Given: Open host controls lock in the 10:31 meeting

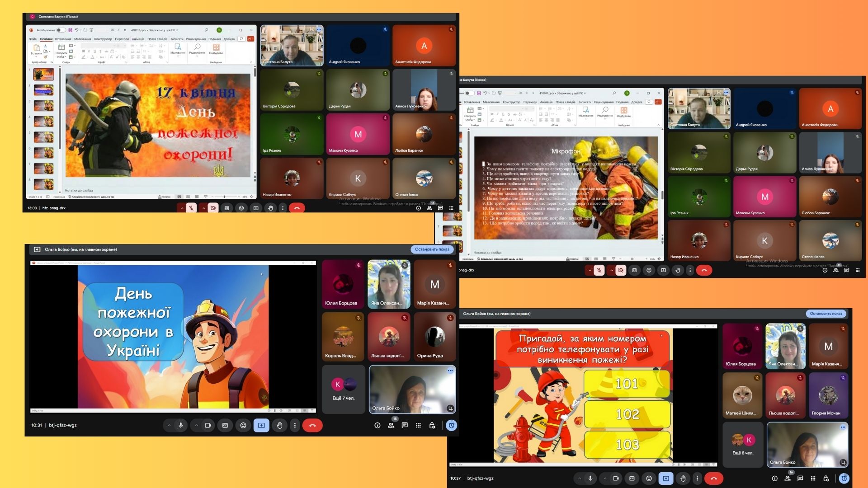Looking at the screenshot, I should coord(432,425).
